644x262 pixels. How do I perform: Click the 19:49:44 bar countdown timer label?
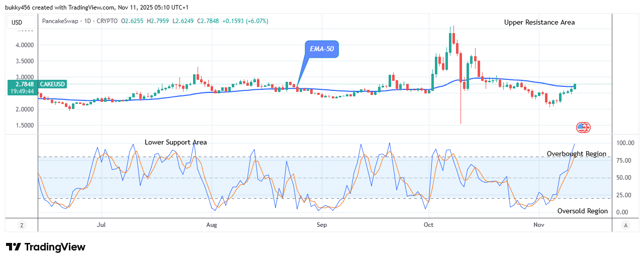tap(18, 91)
